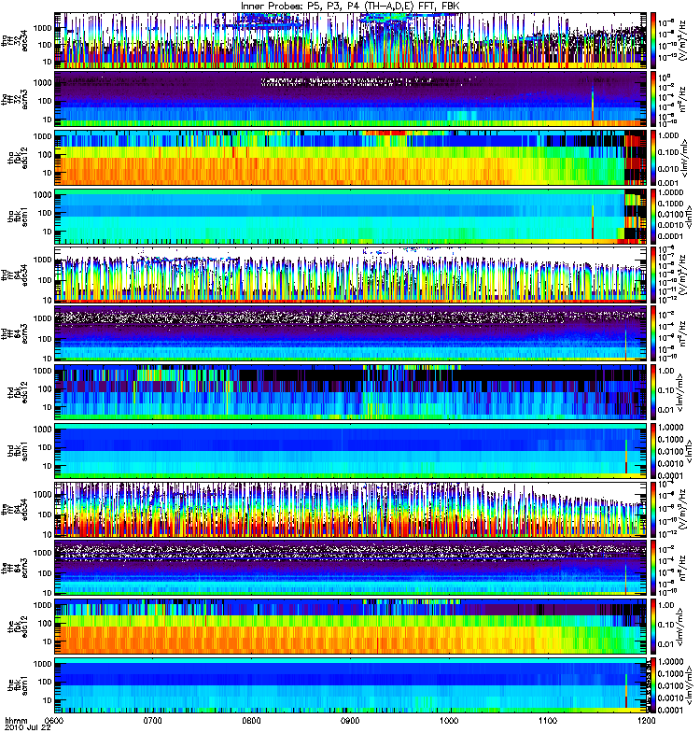Viewport: 700px width, 747px height.
Task: Click the 'thd fbk scm1' panel label
Action: tap(18, 451)
